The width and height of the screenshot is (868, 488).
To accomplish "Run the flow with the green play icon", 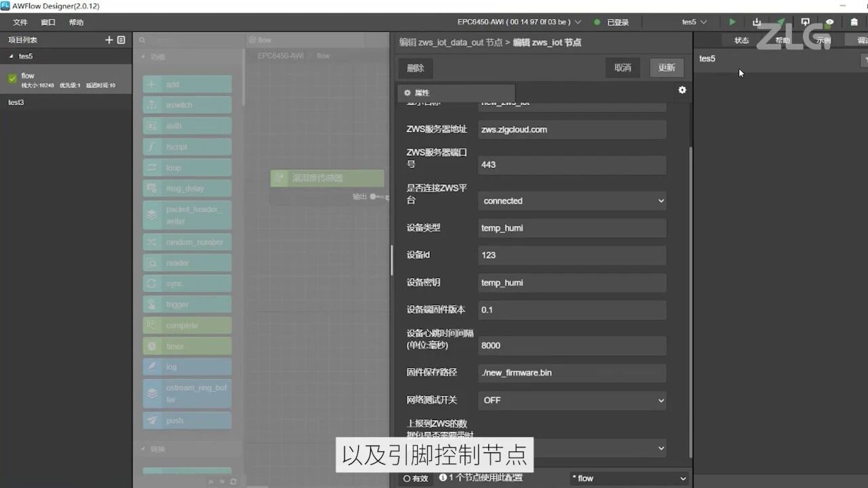I will 732,22.
